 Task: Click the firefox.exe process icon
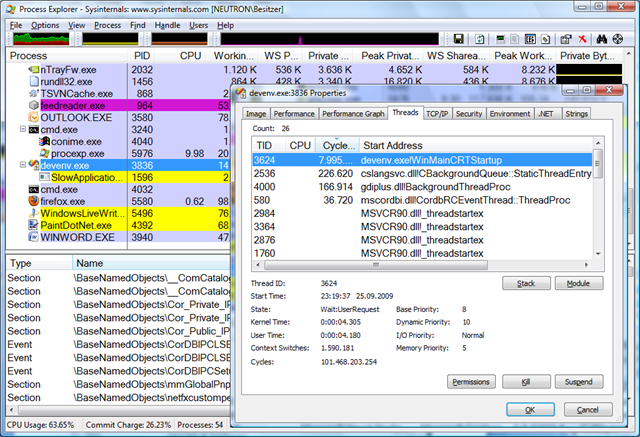(x=34, y=201)
